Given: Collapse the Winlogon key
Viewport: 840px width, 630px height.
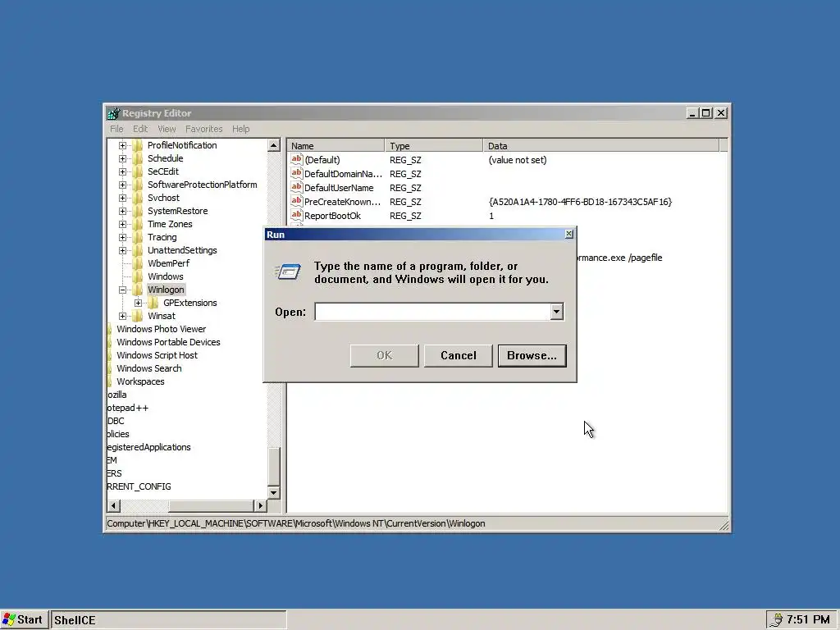Looking at the screenshot, I should 123,290.
